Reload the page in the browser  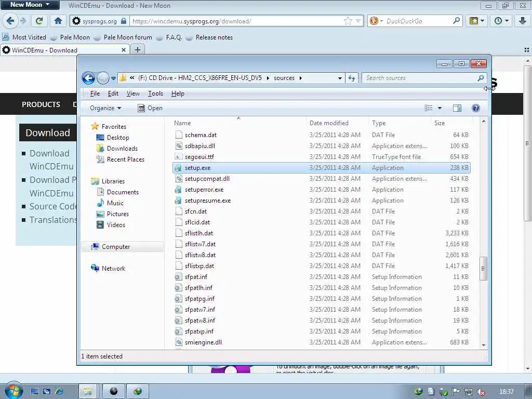tap(39, 21)
